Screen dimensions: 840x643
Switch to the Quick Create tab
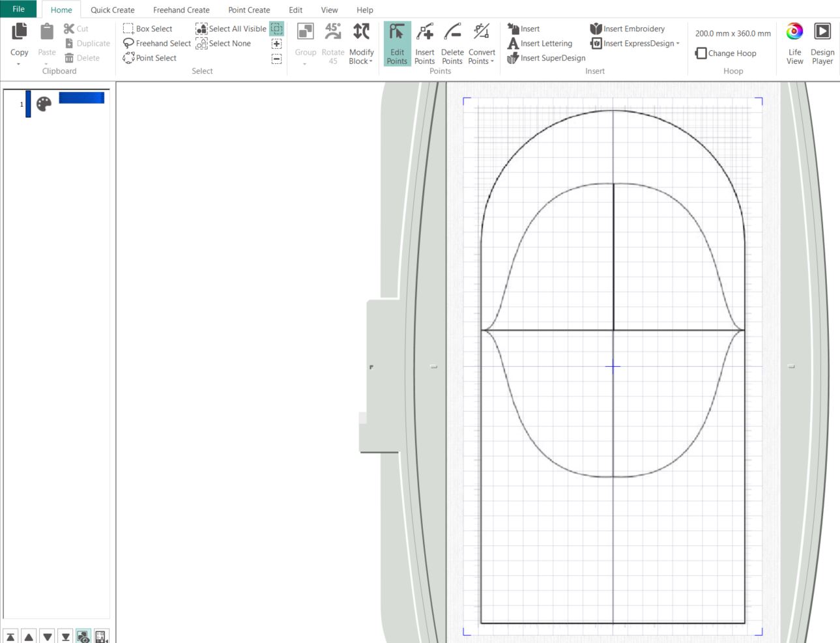point(113,10)
